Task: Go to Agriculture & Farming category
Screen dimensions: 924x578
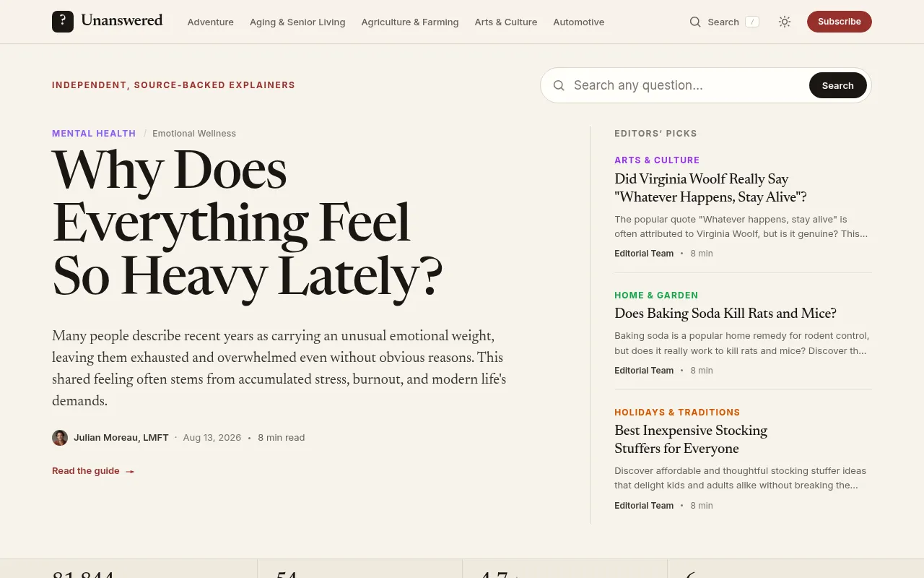Action: click(410, 22)
